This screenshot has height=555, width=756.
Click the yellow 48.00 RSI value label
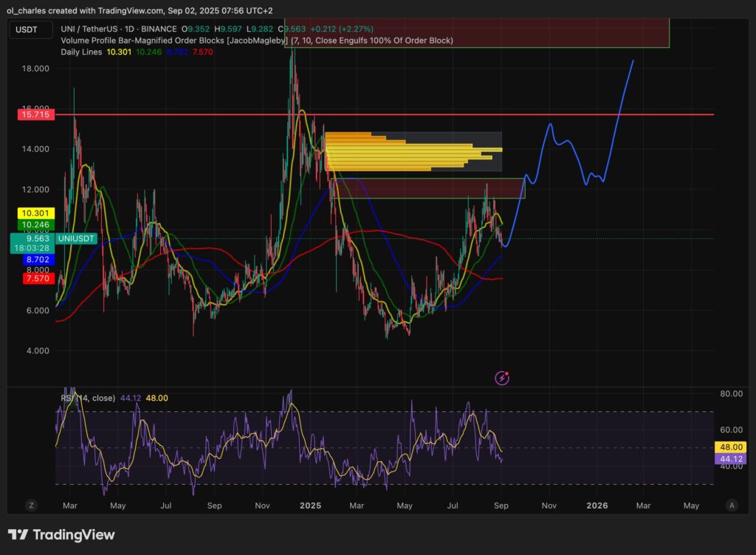729,447
